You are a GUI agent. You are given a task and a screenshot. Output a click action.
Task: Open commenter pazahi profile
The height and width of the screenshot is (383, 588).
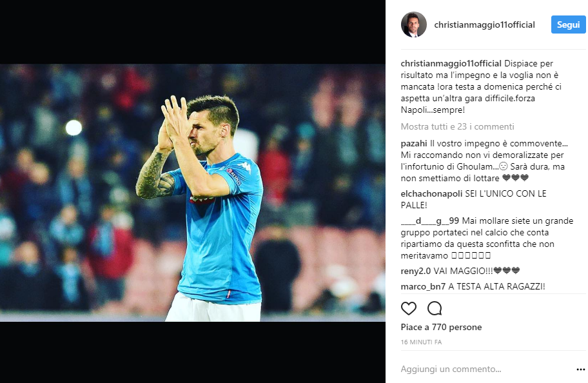(414, 144)
